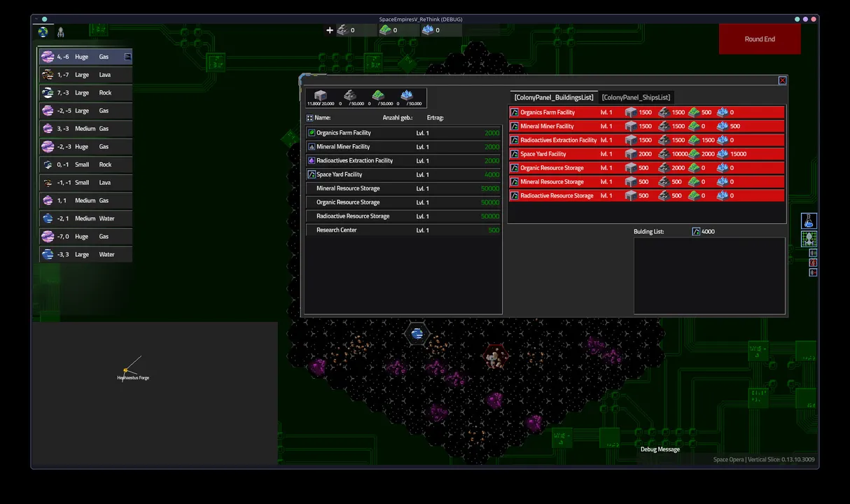Open the planets overview globe icon
The image size is (850, 504).
tap(43, 32)
